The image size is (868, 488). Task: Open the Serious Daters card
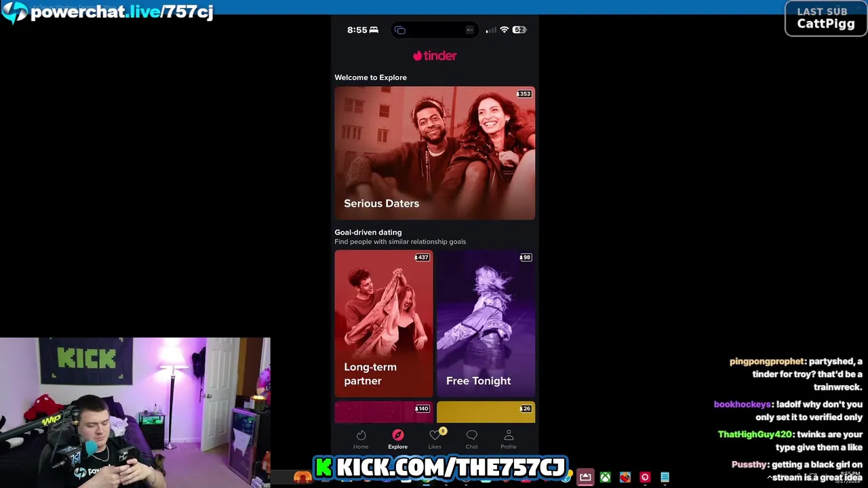[x=435, y=153]
